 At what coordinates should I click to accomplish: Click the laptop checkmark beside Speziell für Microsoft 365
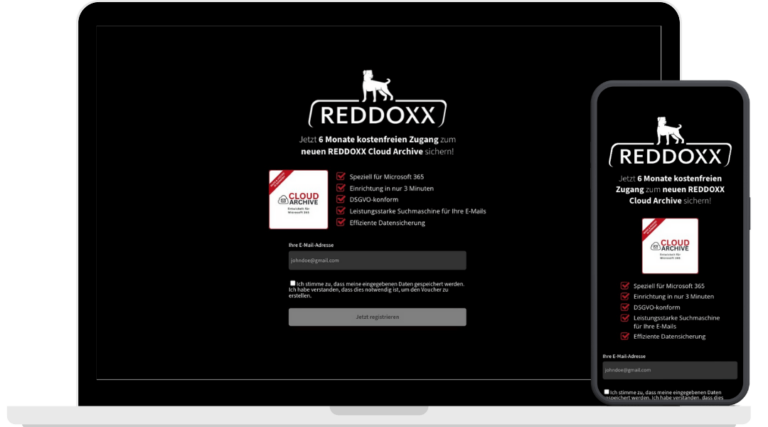tap(340, 176)
